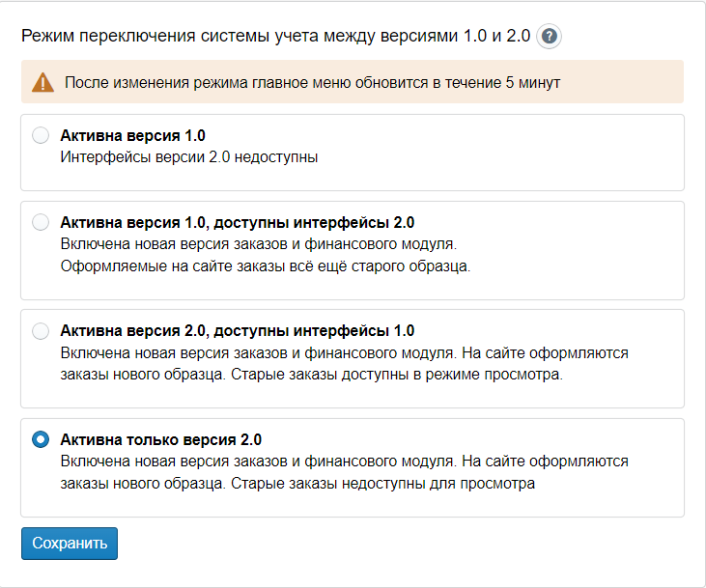This screenshot has height=588, width=706.
Task: Click label 'Активна версия 2.0, доступны интерфейсы 1.0'
Action: click(x=237, y=331)
